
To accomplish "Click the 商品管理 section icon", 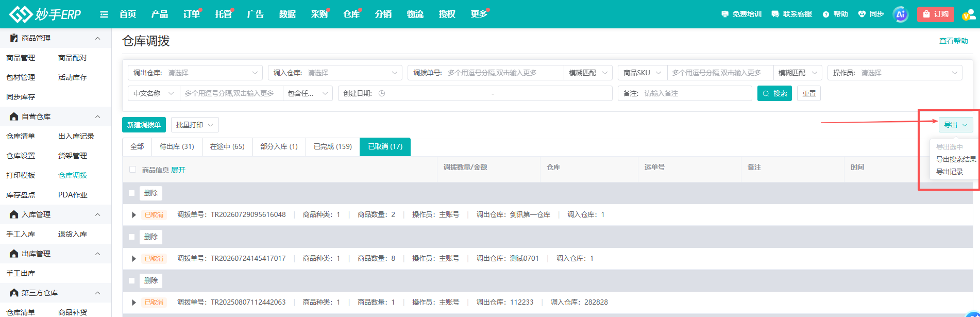I will tap(14, 38).
